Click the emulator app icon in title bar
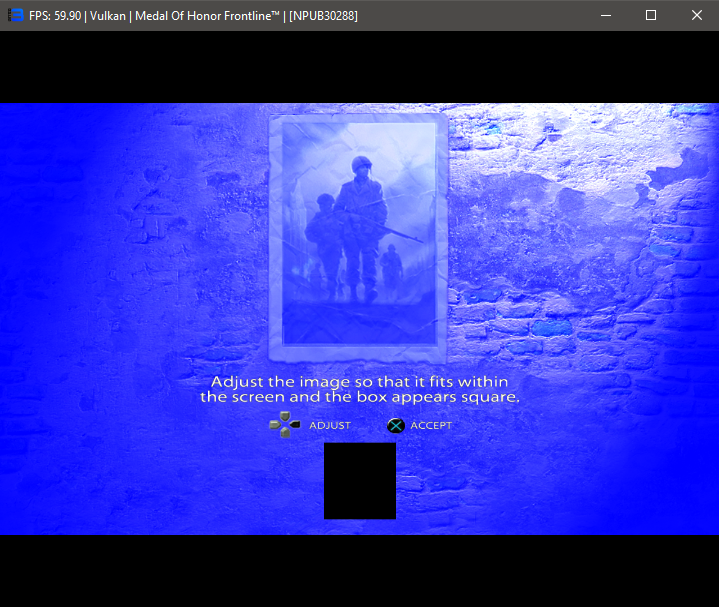Screen dimensions: 719x607 15,15
